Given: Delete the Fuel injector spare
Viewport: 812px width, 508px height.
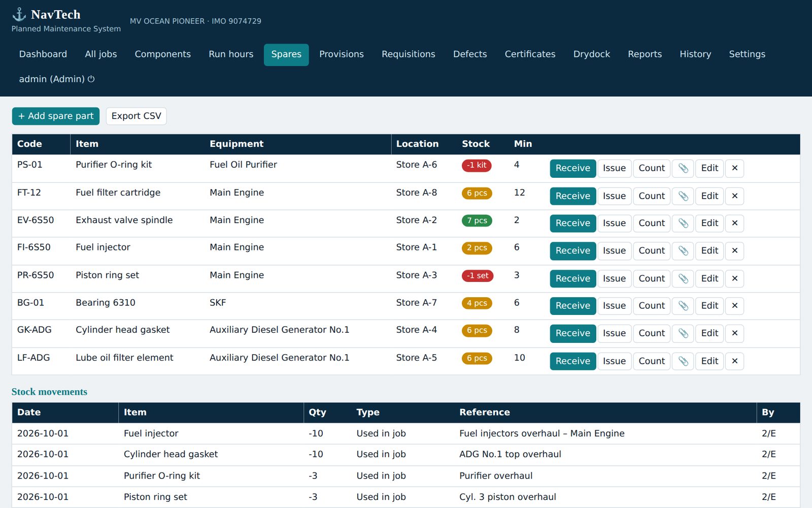Looking at the screenshot, I should point(734,250).
